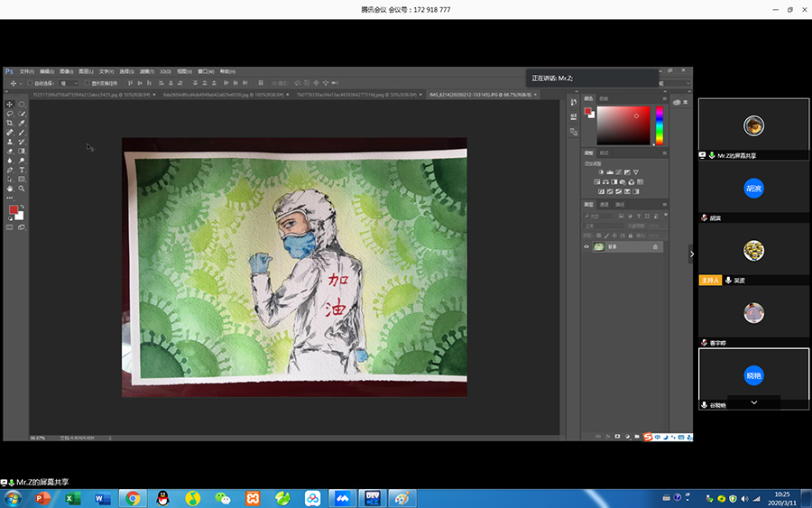Image resolution: width=812 pixels, height=508 pixels.
Task: Enable show transform controls checkbox
Action: pos(87,83)
